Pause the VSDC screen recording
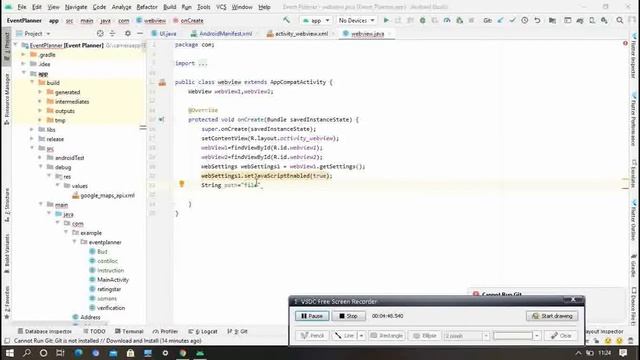 [312, 316]
